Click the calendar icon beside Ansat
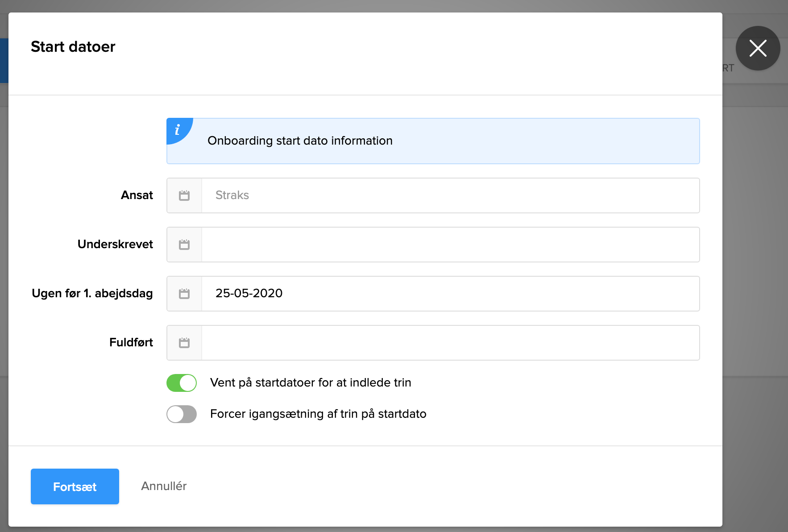 click(184, 195)
